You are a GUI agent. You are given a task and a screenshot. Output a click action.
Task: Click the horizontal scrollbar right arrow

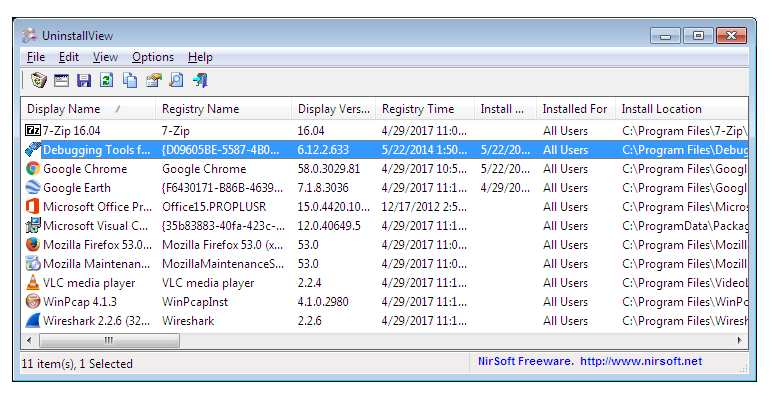point(740,340)
